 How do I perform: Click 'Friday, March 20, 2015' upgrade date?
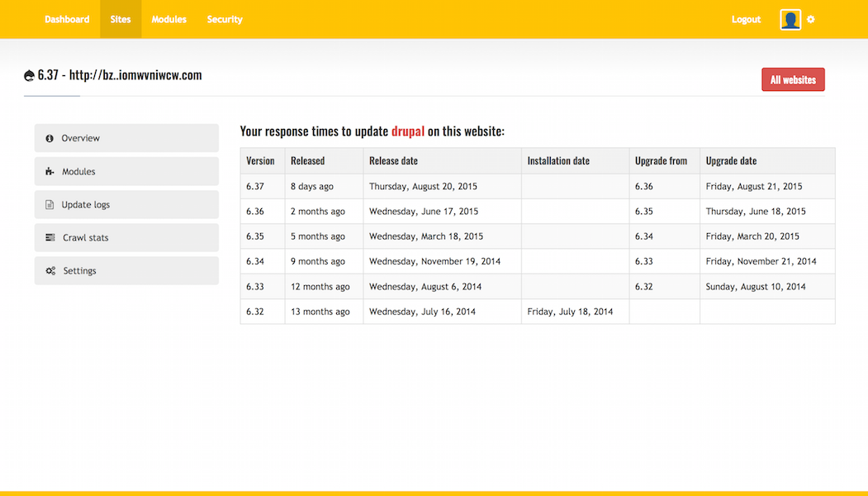coord(752,236)
